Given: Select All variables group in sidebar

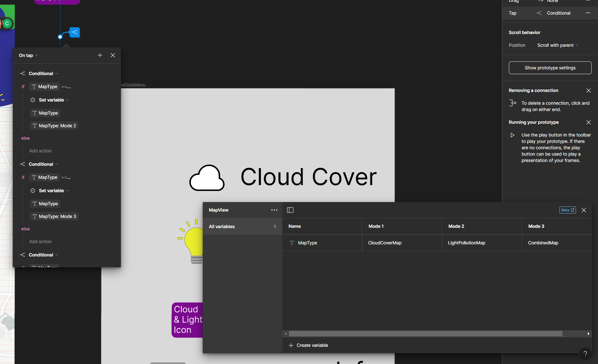Looking at the screenshot, I should (242, 227).
